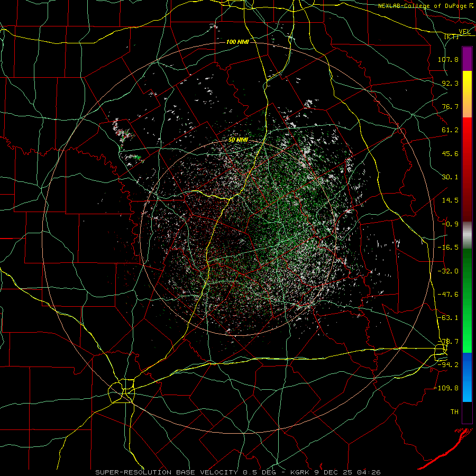Click the TH legend label
This screenshot has height=476, width=476.
tap(454, 412)
